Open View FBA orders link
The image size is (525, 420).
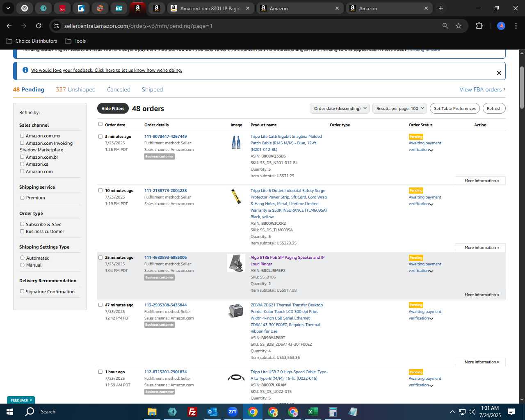pyautogui.click(x=482, y=89)
